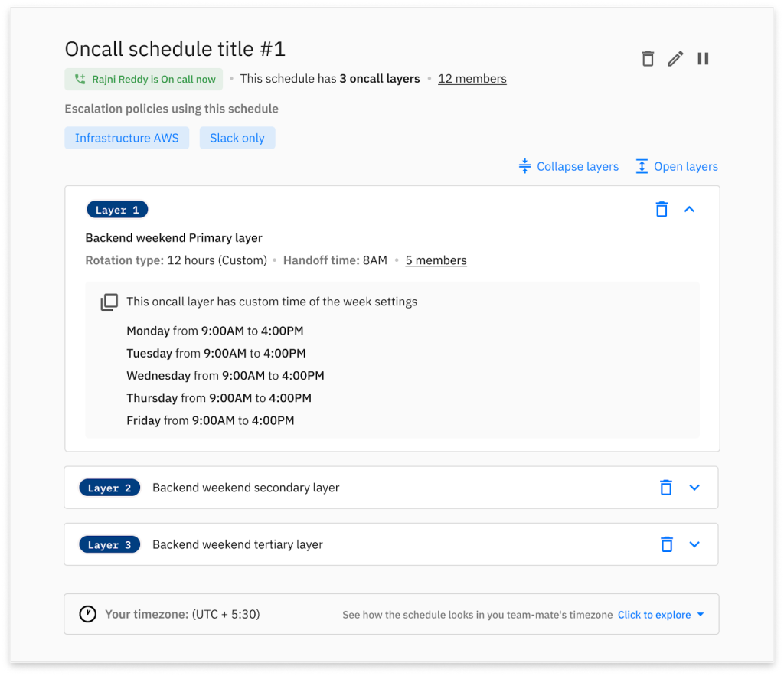Expand Backend weekend secondary layer
The height and width of the screenshot is (676, 784).
pyautogui.click(x=694, y=488)
